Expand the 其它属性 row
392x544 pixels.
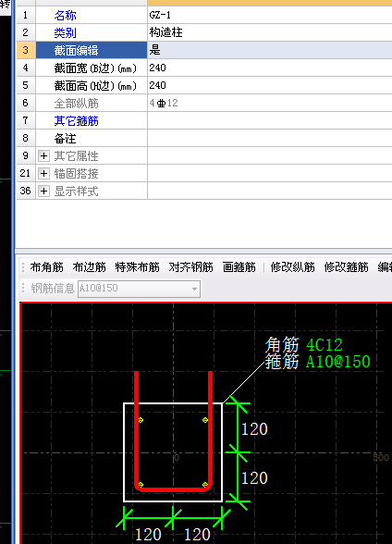click(43, 155)
